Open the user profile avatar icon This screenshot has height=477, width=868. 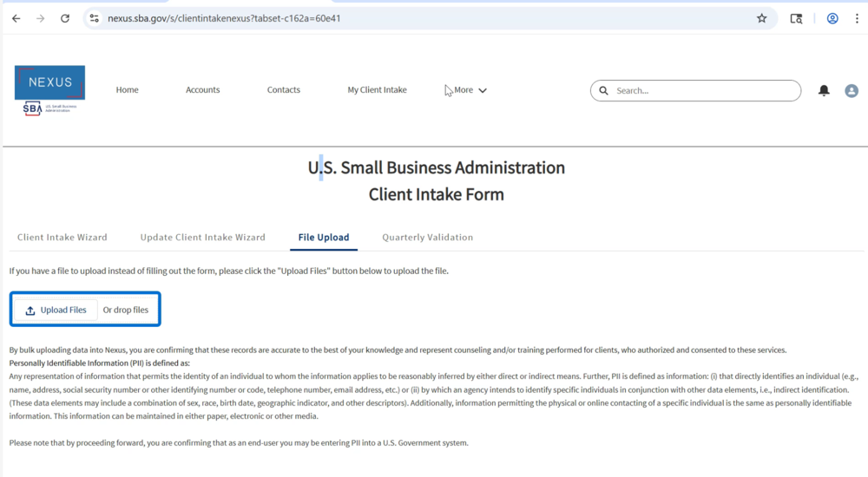click(x=851, y=91)
